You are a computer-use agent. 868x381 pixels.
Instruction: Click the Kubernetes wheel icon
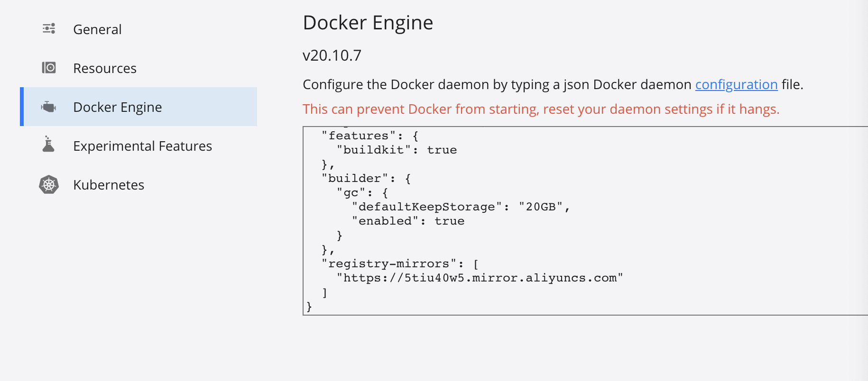(x=49, y=185)
